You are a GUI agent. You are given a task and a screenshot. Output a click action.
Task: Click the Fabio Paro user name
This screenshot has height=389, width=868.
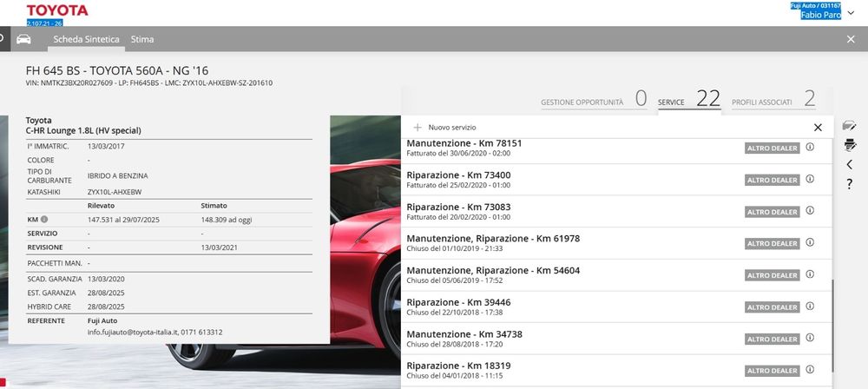click(x=820, y=15)
